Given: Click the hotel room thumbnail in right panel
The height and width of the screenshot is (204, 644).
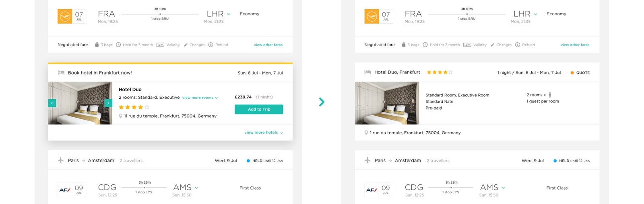Looking at the screenshot, I should tap(387, 103).
